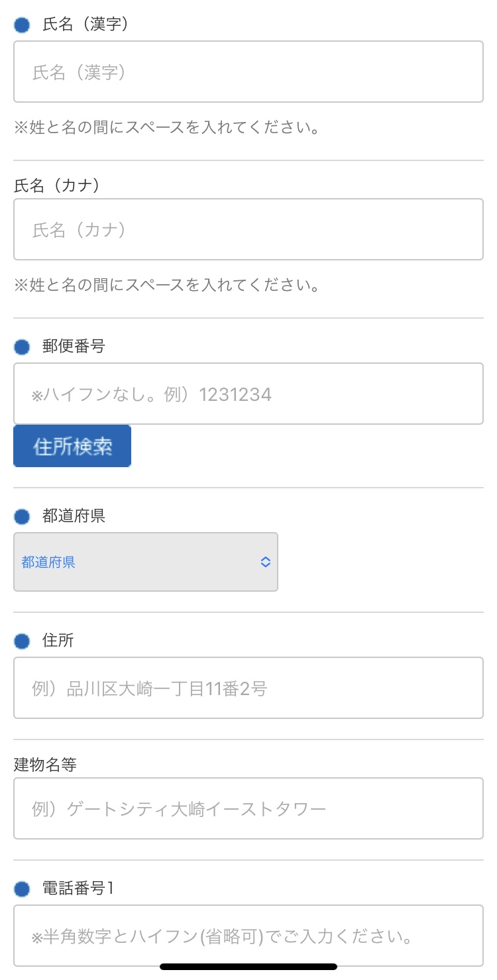Tap the 建物名等 building name field
This screenshot has height=980, width=497.
(x=248, y=808)
